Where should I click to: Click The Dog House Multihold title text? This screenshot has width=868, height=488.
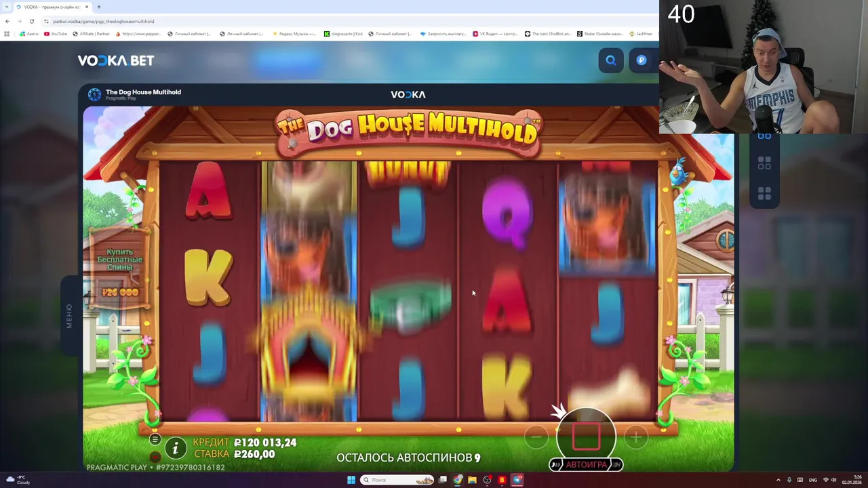(143, 92)
